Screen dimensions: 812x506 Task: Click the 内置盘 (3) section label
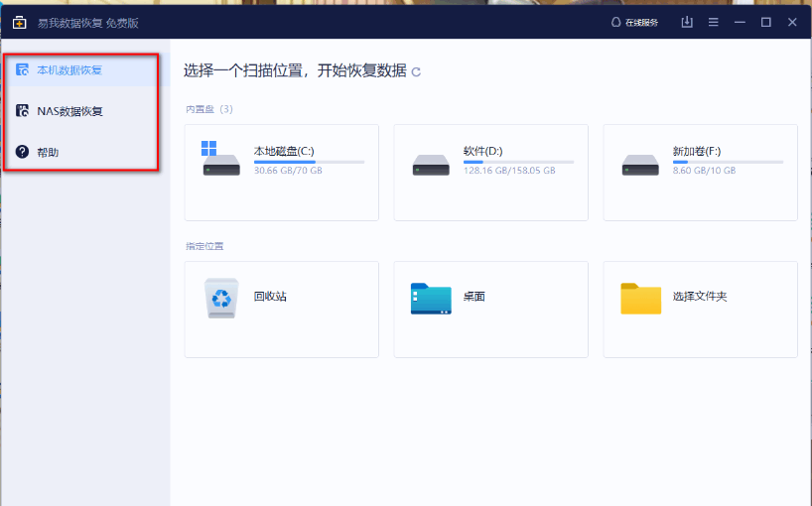(x=209, y=109)
